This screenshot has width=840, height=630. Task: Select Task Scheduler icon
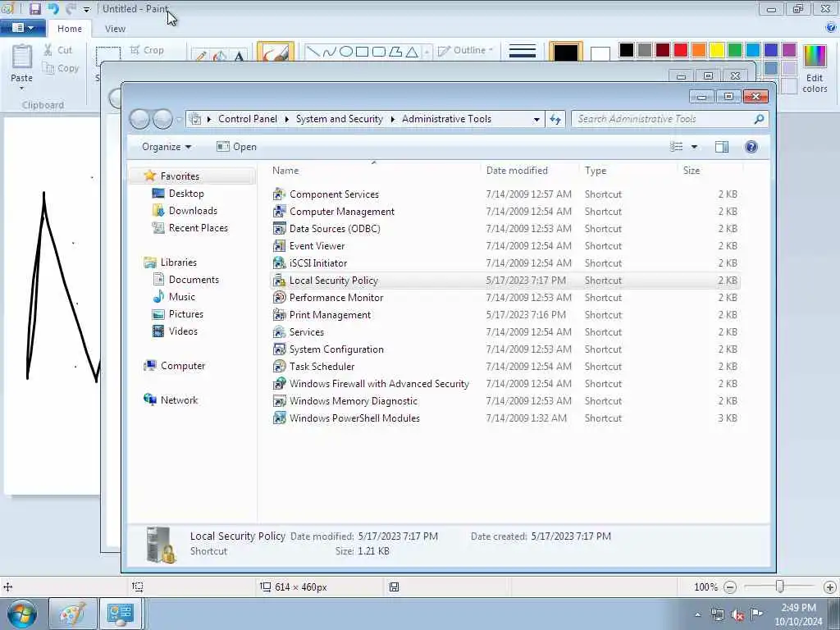click(279, 366)
